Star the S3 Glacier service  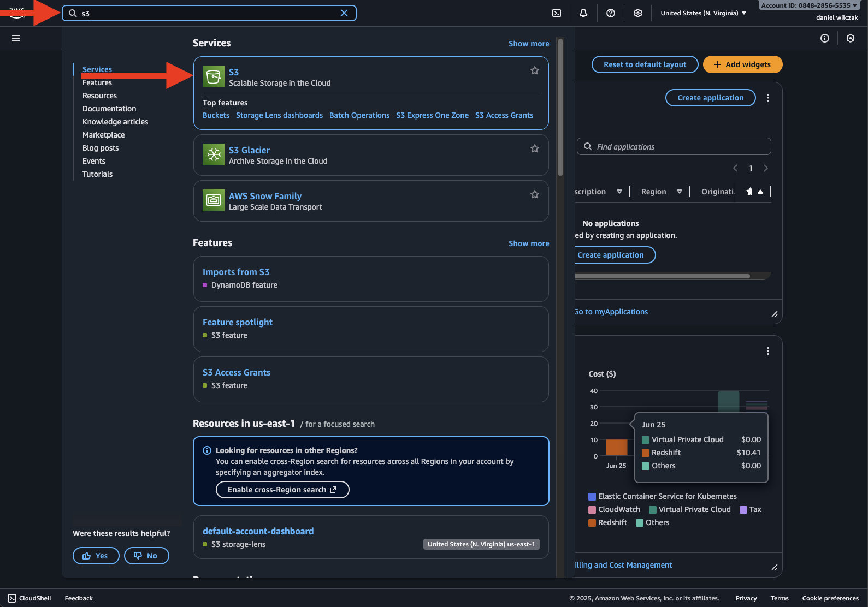click(535, 148)
